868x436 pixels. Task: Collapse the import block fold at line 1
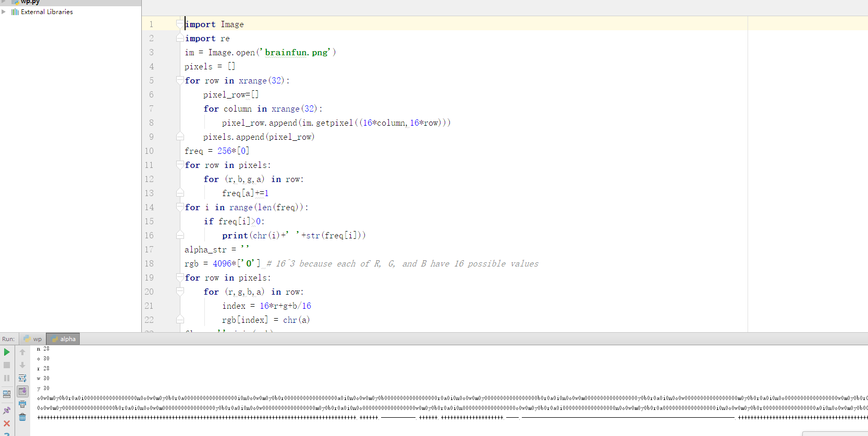pyautogui.click(x=180, y=23)
